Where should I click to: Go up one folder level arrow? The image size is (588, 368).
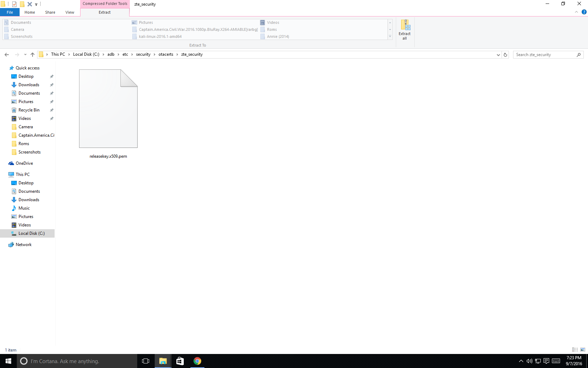tap(33, 55)
